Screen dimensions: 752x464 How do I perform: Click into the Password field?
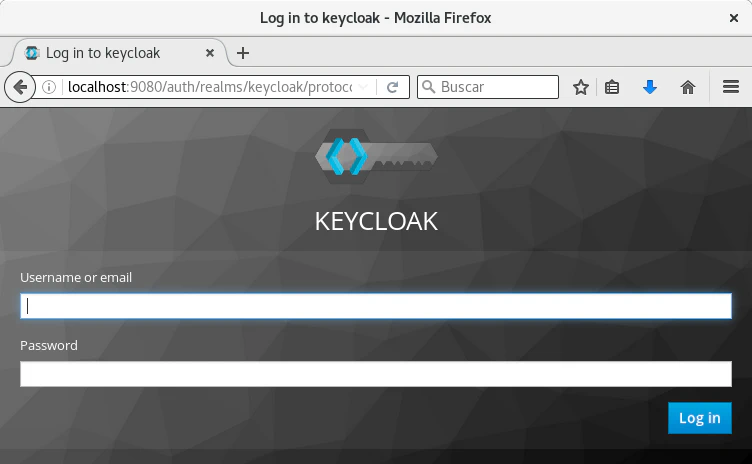pos(376,374)
